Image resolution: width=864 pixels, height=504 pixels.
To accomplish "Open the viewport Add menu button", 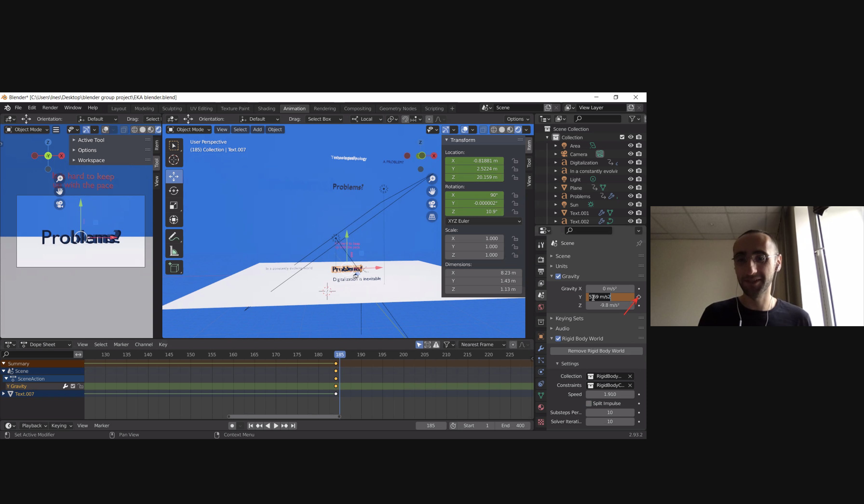I will point(257,130).
